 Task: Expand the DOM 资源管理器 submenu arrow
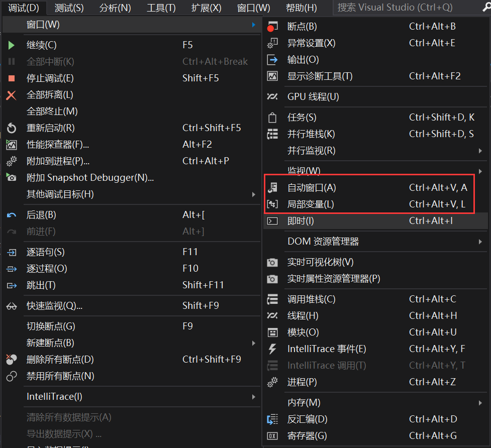coord(480,242)
